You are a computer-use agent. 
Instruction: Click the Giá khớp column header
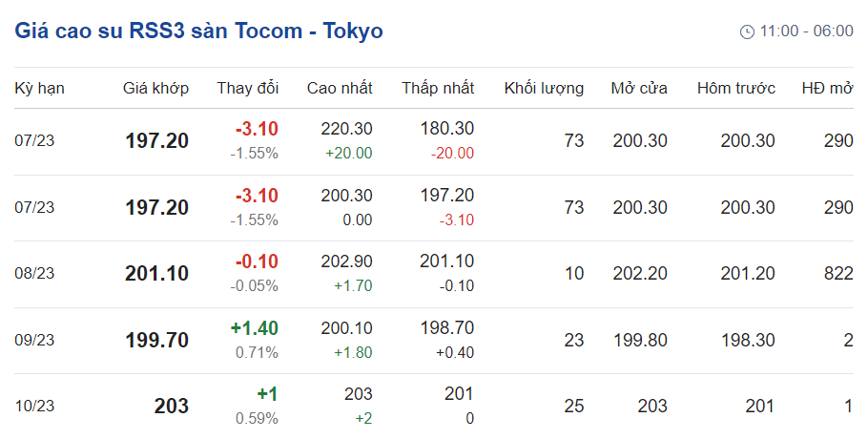[155, 88]
